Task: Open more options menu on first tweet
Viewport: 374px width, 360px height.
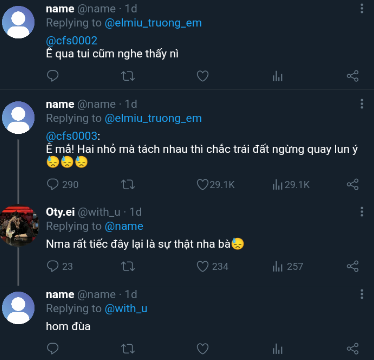Action: pyautogui.click(x=362, y=9)
